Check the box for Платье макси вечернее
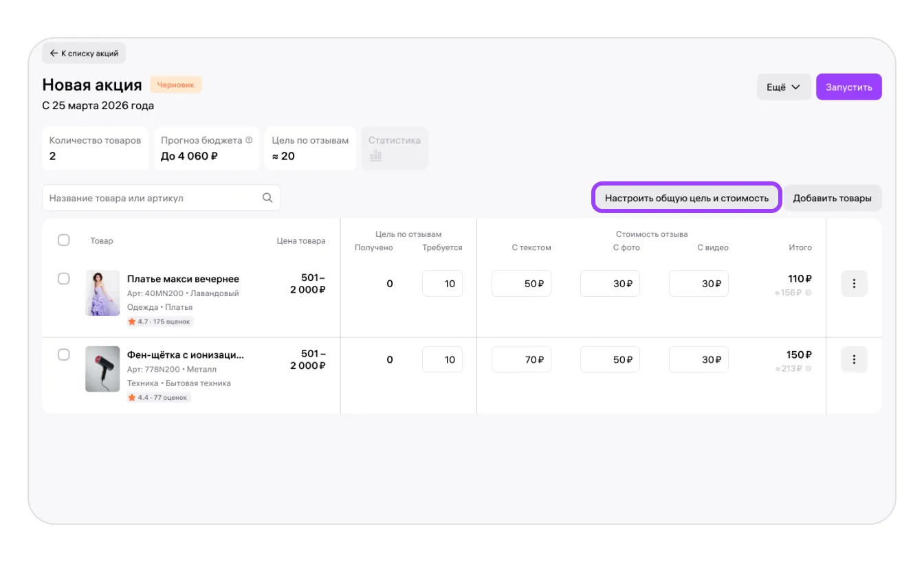Image resolution: width=924 pixels, height=562 pixels. point(63,279)
